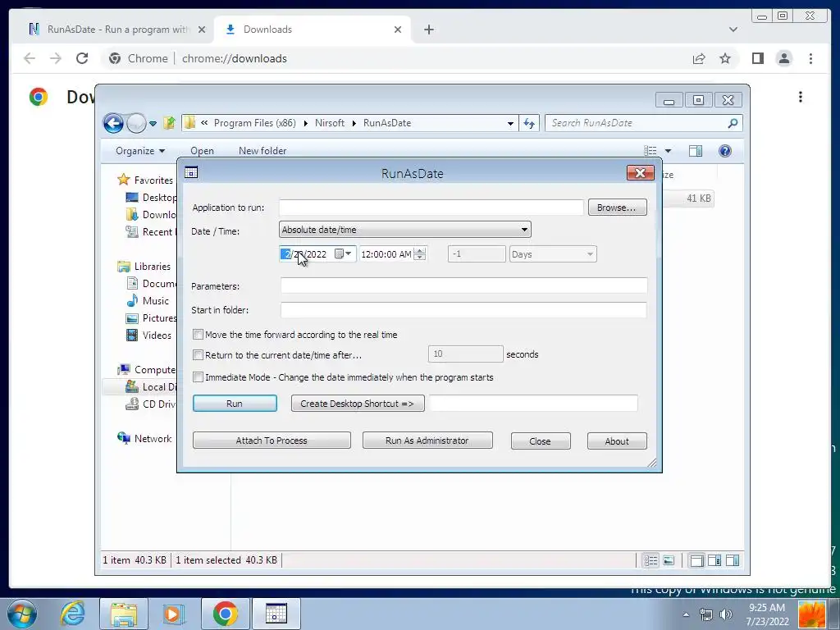This screenshot has width=840, height=630.
Task: Bookmark this page with the star icon
Action: pyautogui.click(x=725, y=58)
